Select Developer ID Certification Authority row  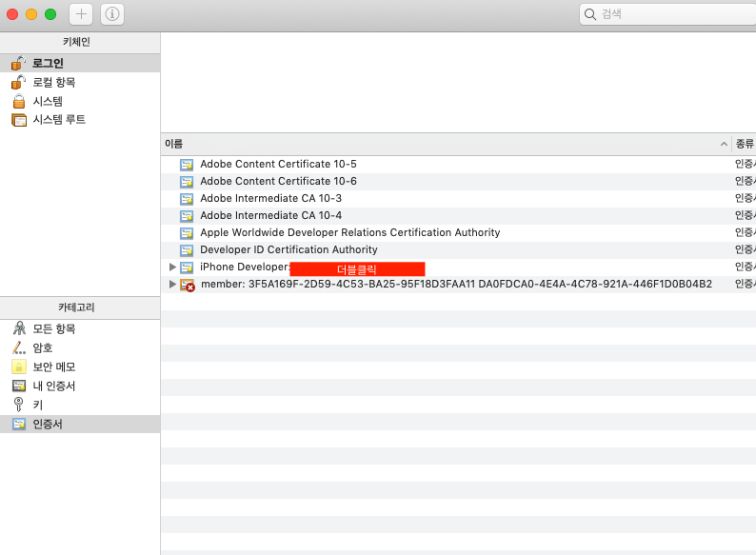pyautogui.click(x=458, y=249)
